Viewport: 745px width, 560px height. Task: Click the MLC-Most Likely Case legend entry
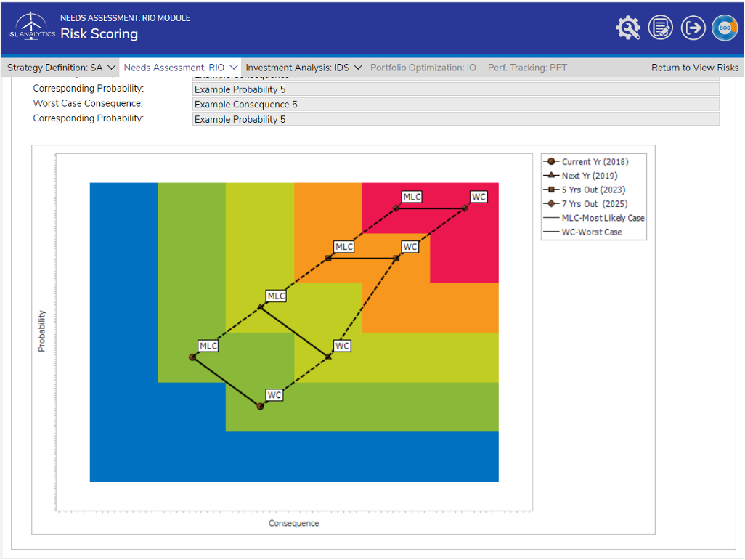[594, 218]
